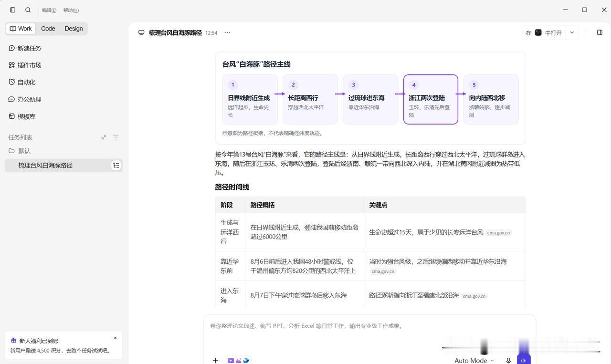The width and height of the screenshot is (611, 364).
Task: Click the plus attachment button in the input bar
Action: point(215,361)
